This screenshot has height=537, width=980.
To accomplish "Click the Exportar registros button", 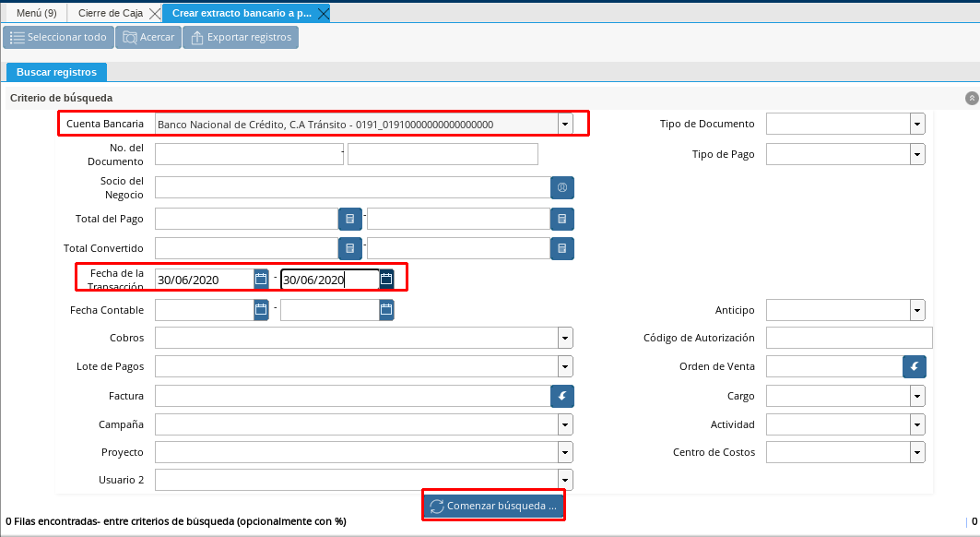I will [x=241, y=37].
